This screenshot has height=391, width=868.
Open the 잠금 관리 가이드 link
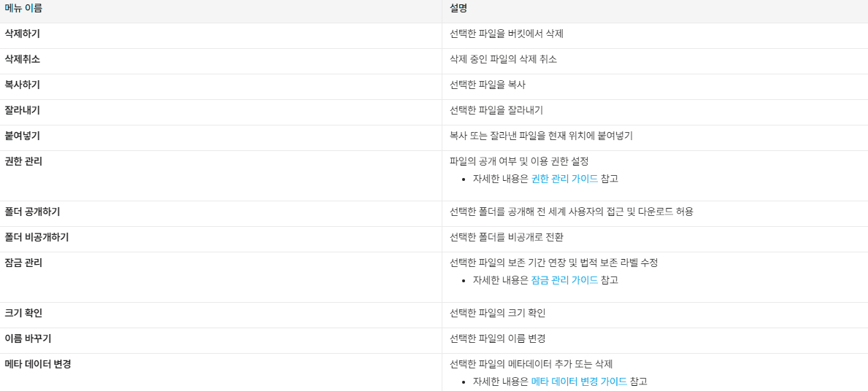564,280
